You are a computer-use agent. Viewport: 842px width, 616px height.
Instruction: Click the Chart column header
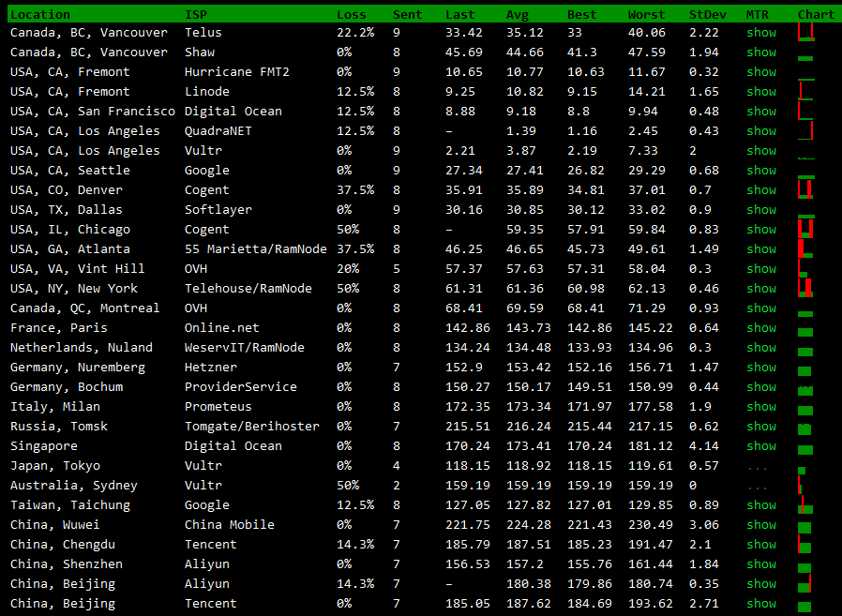coord(816,14)
